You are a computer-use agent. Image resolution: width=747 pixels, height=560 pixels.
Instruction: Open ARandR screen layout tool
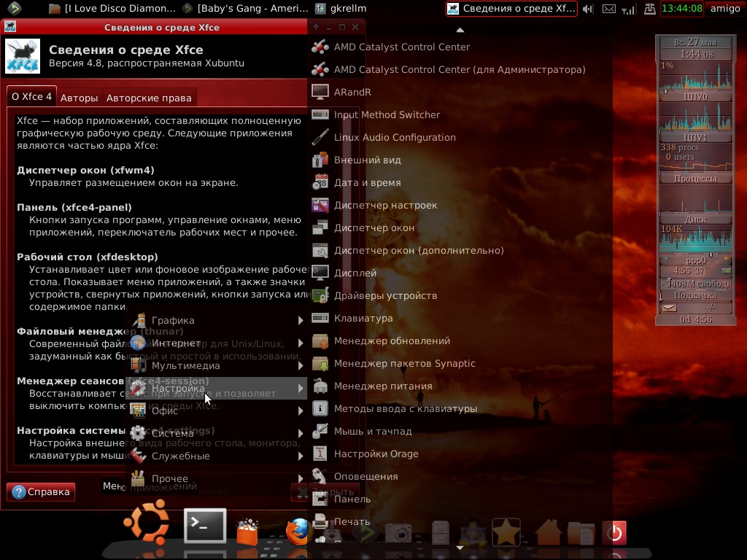click(460, 92)
